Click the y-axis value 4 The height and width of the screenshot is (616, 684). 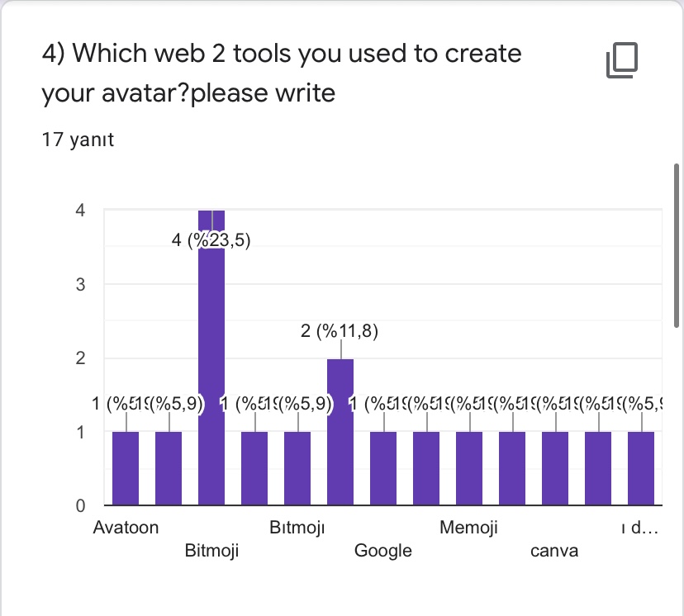[x=80, y=211]
